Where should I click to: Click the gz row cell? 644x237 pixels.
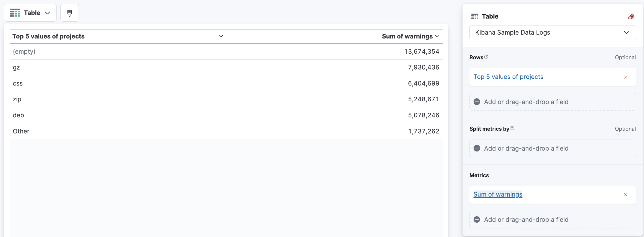pyautogui.click(x=16, y=68)
